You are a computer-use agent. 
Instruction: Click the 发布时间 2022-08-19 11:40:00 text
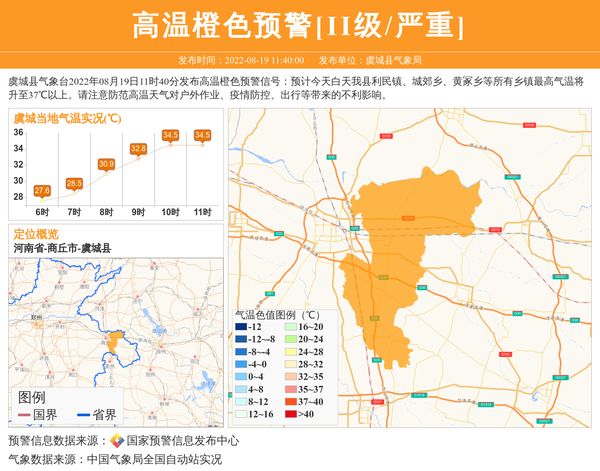pos(241,60)
